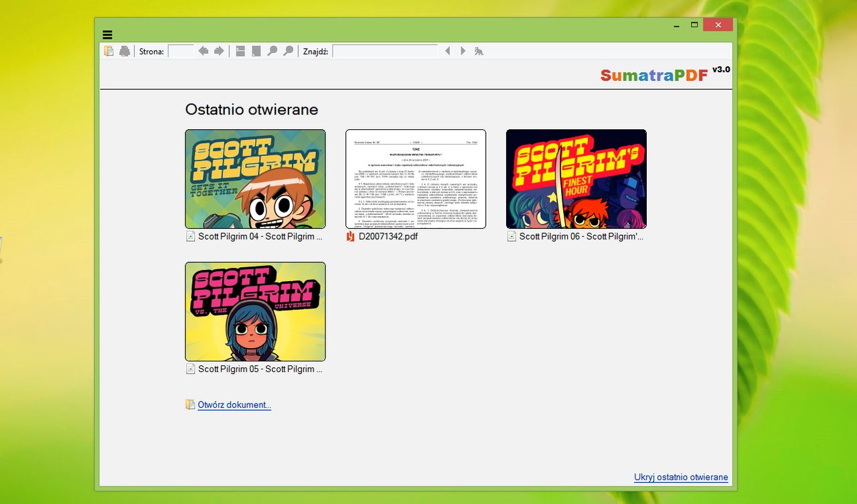Click file icon beside Scott Pilgrim 06
This screenshot has width=857, height=504.
(x=512, y=236)
